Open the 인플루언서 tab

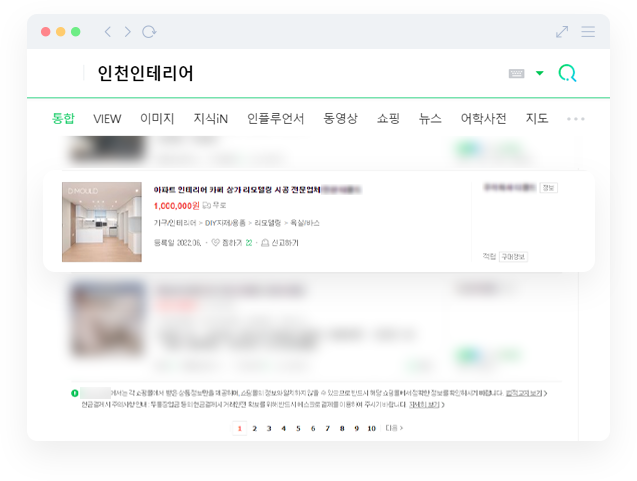click(275, 119)
